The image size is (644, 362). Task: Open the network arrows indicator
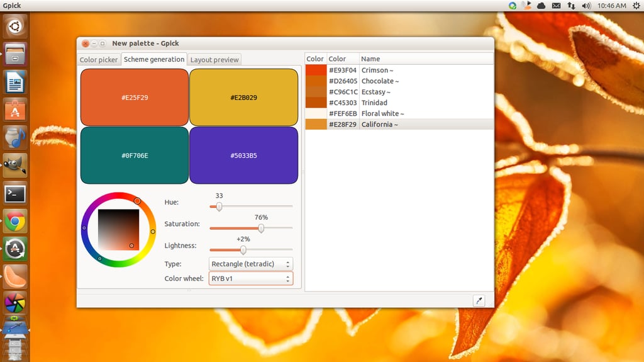coord(571,6)
